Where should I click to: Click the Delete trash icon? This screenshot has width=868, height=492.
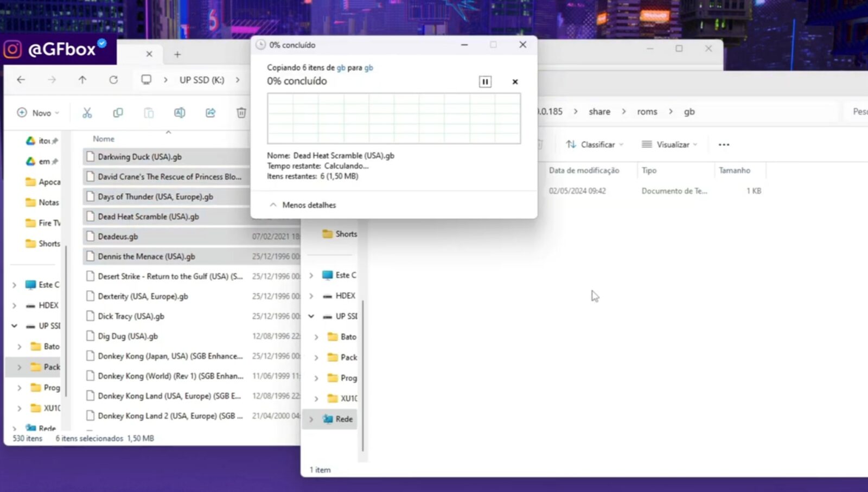point(241,113)
